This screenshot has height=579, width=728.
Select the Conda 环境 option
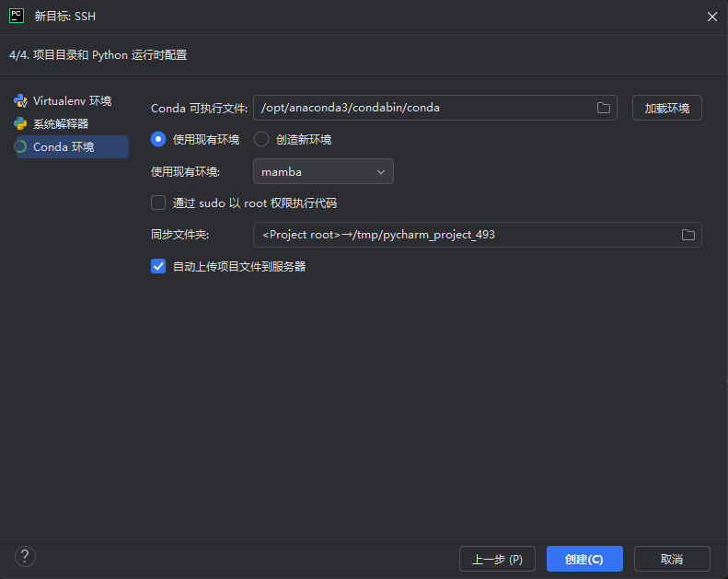tap(73, 146)
